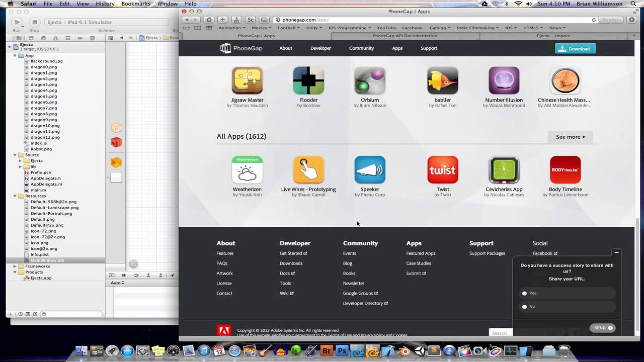Select index.js in Xcode navigator
Image resolution: width=644 pixels, height=362 pixels.
click(38, 143)
